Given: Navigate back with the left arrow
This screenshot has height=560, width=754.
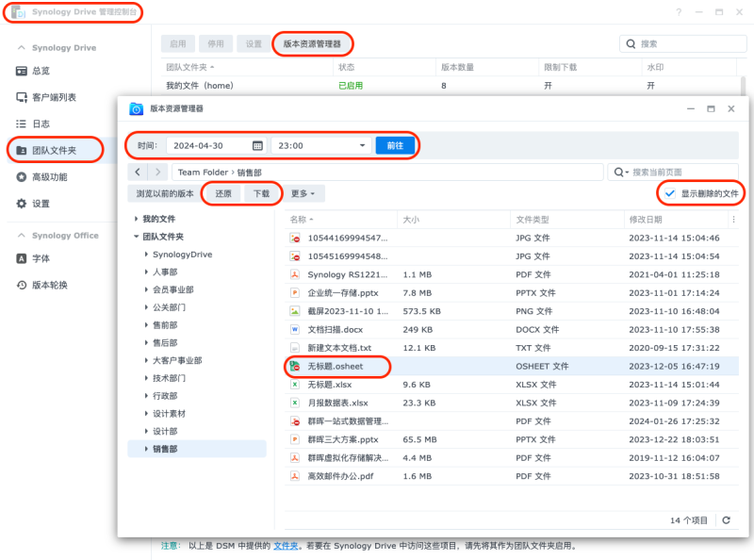Looking at the screenshot, I should pyautogui.click(x=138, y=172).
